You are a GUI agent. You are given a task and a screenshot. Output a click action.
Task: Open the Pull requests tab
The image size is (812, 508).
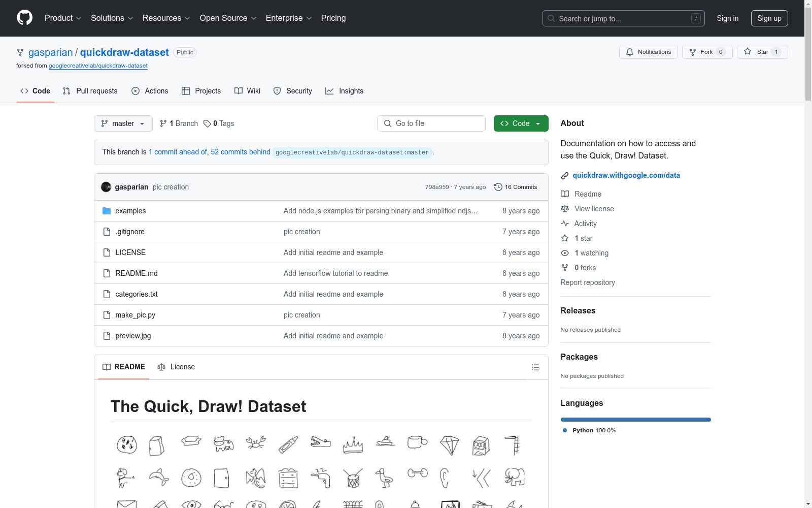(x=90, y=91)
